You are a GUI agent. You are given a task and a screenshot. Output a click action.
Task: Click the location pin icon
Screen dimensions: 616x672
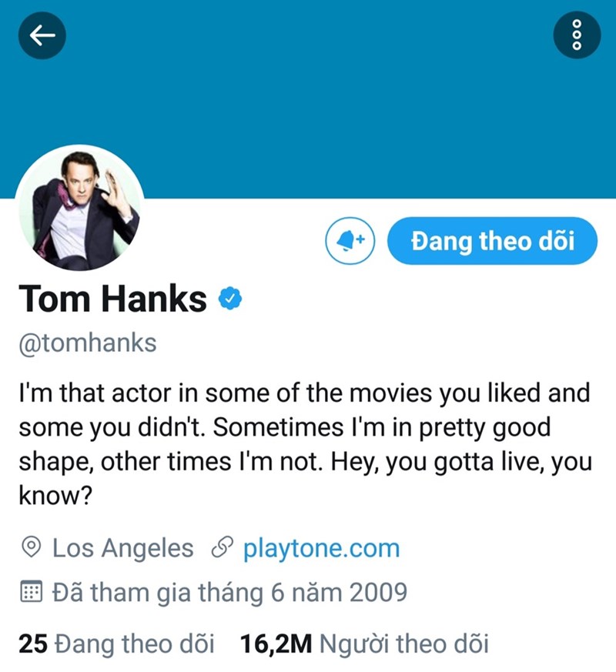32,548
